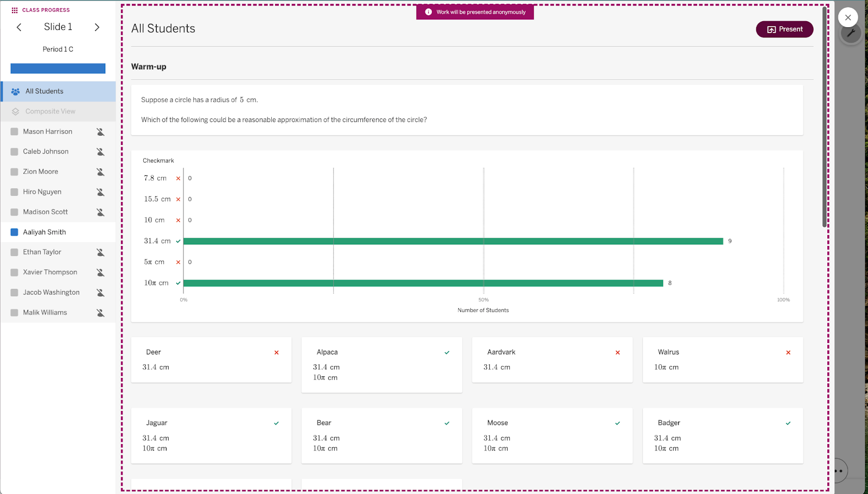
Task: Click the vertical scrollbar of the panel
Action: (x=825, y=117)
